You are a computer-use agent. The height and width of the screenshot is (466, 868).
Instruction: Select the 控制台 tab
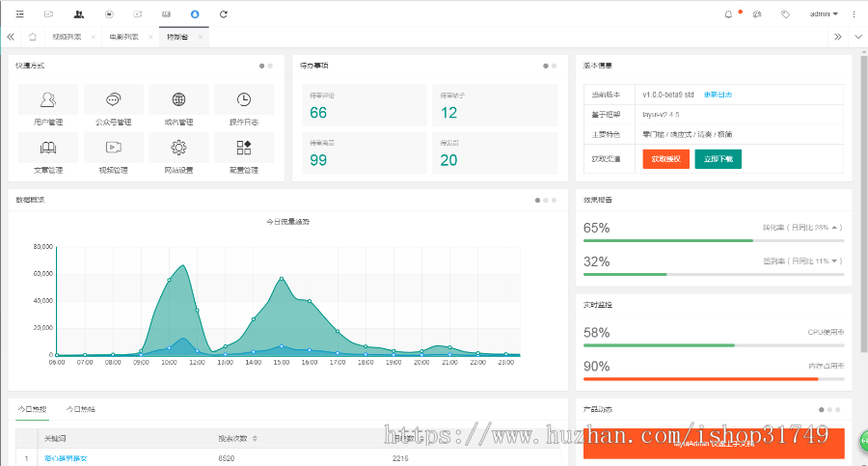coord(177,37)
